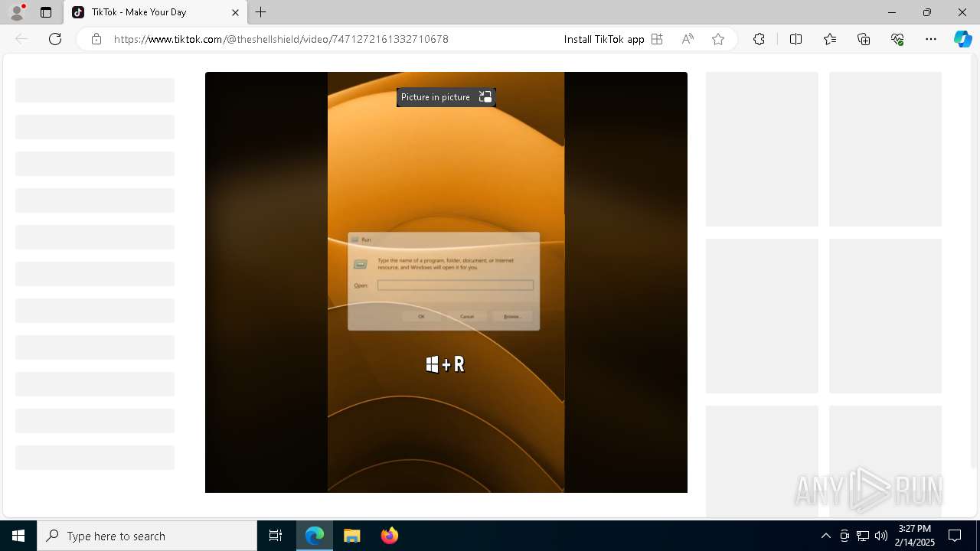The image size is (980, 551).
Task: Open File Explorer from taskbar
Action: (x=352, y=536)
